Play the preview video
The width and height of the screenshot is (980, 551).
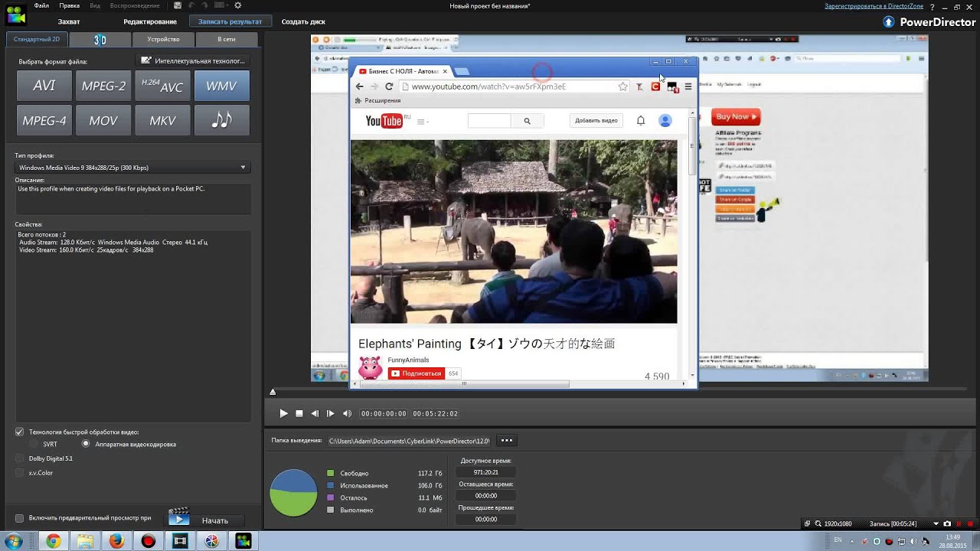[283, 413]
